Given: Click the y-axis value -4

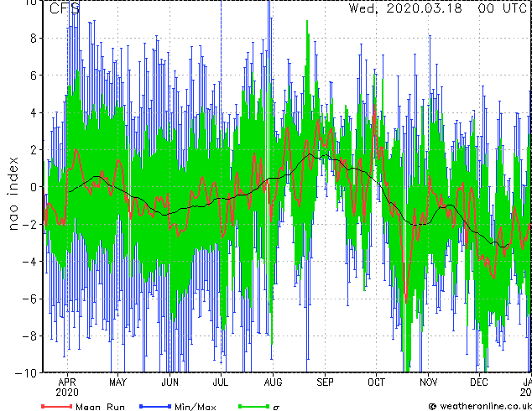Looking at the screenshot, I should 29,262.
